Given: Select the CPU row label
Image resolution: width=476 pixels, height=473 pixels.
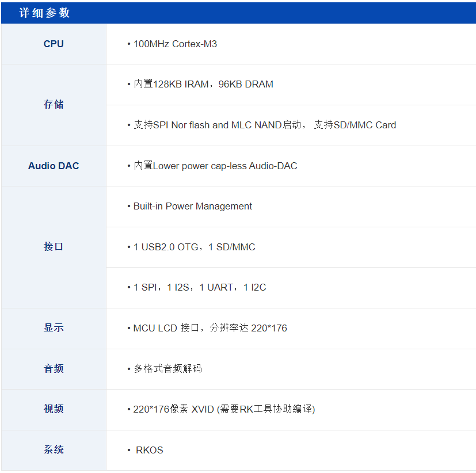Looking at the screenshot, I should (54, 44).
